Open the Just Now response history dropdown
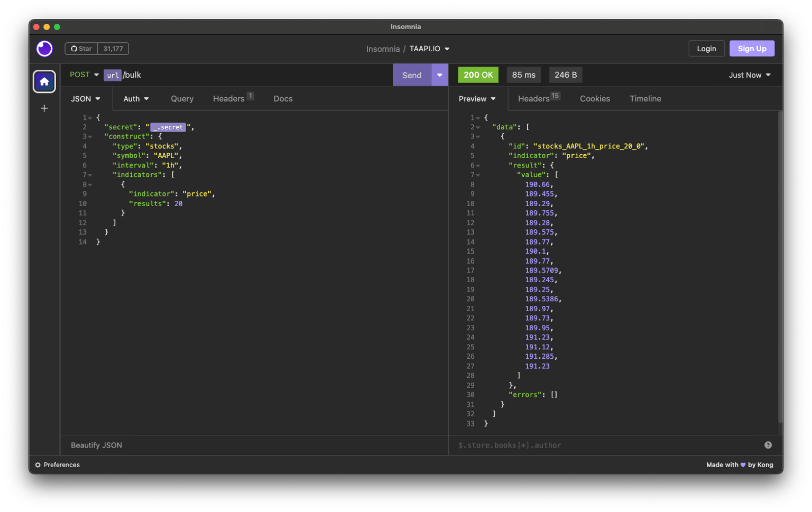812x512 pixels. pos(749,75)
